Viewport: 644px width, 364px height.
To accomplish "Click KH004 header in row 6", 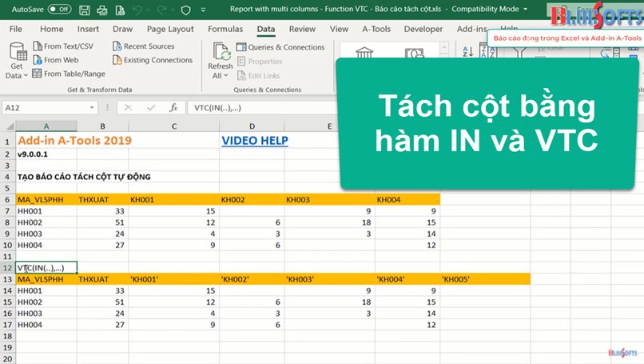I will click(388, 200).
